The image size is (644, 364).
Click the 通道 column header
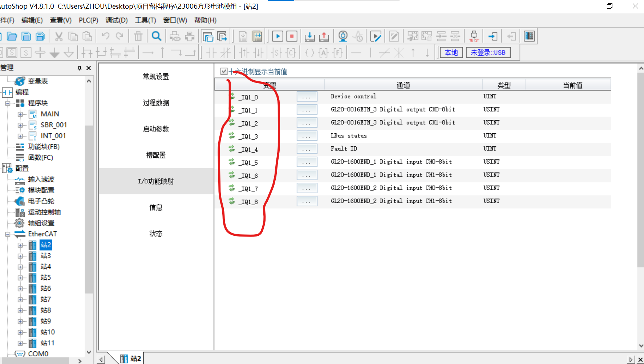coord(403,85)
